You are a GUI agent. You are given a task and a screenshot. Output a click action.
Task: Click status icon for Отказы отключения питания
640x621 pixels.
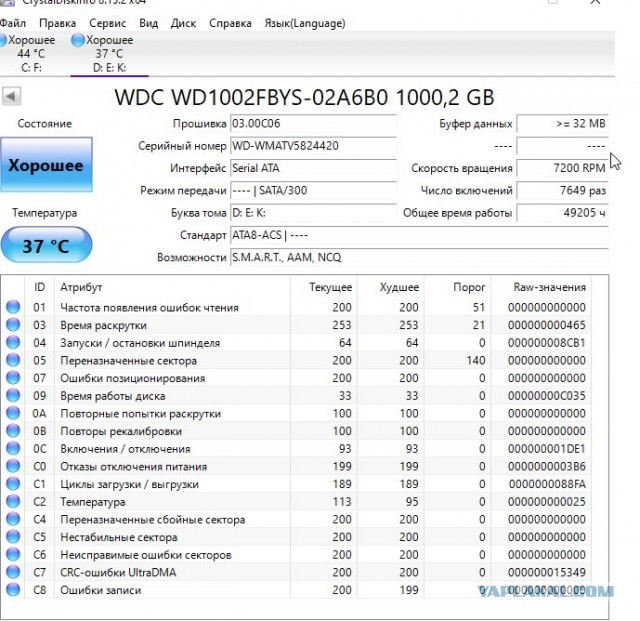point(13,466)
